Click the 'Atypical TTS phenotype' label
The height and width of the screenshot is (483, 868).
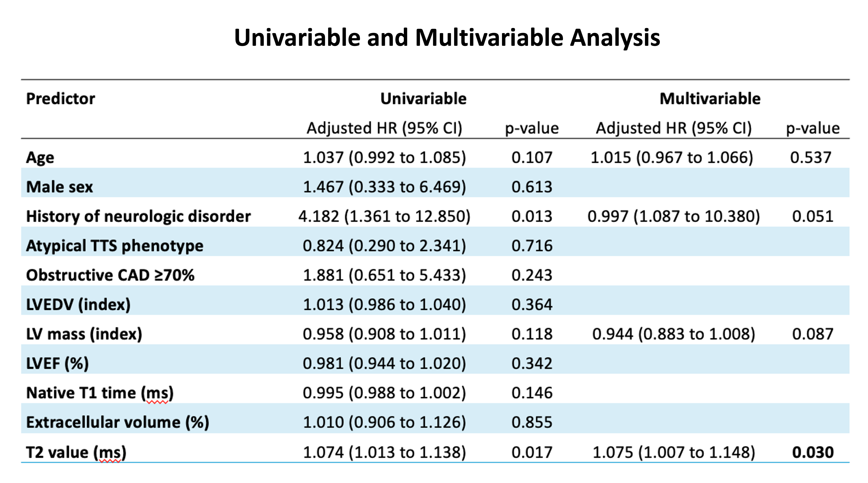click(115, 246)
